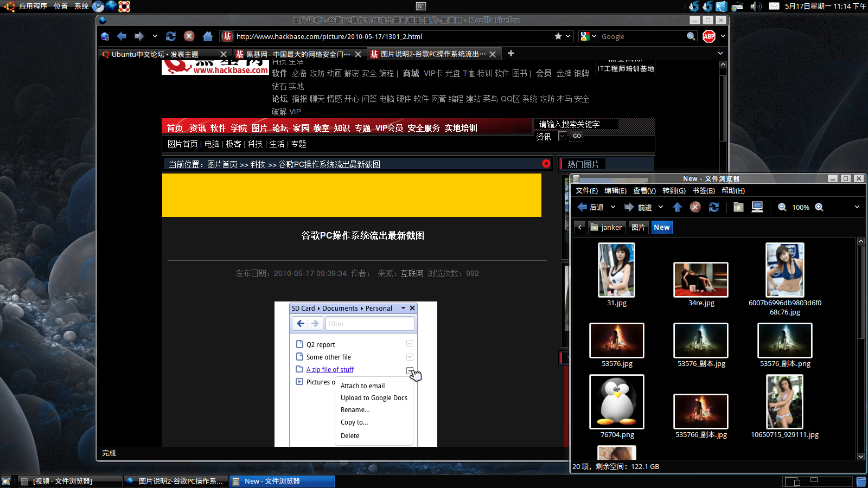Screen dimensions: 868x488
Task: Click file browser forward (前进) button
Action: [638, 207]
